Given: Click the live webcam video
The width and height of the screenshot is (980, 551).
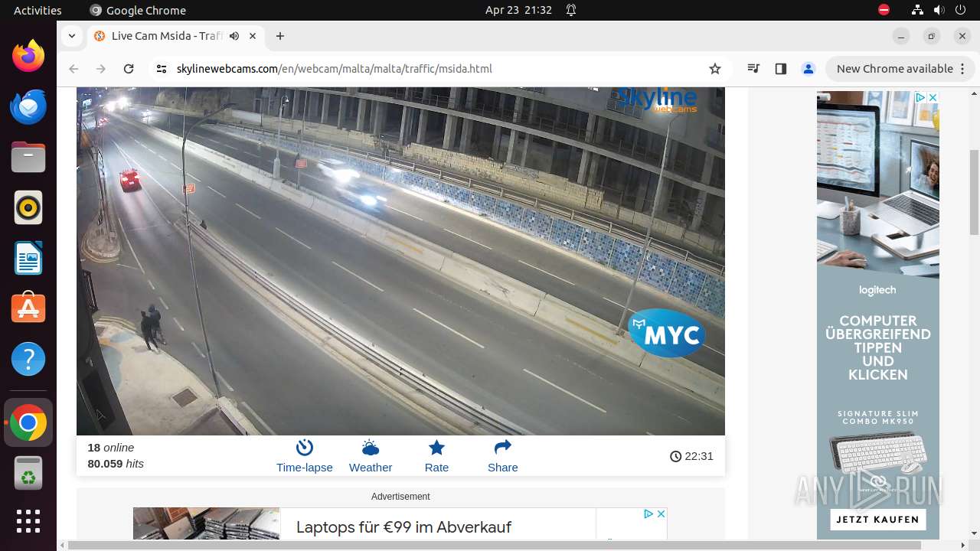Looking at the screenshot, I should point(400,261).
